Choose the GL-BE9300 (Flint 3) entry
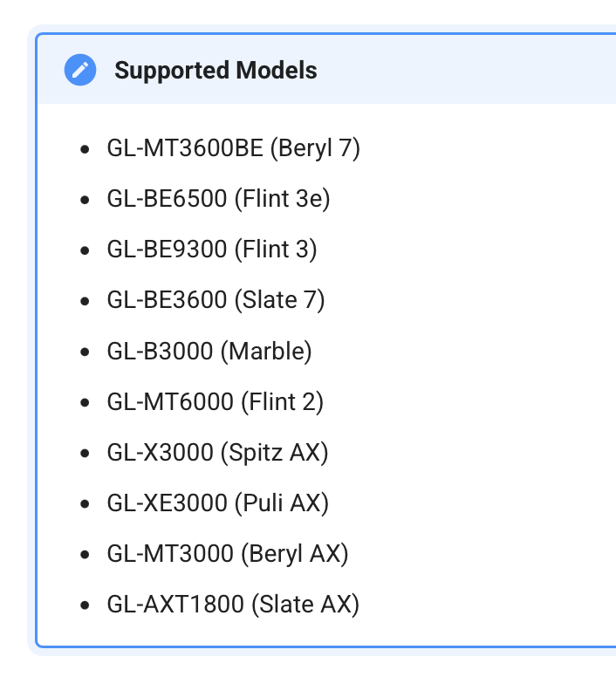The width and height of the screenshot is (616, 677). click(x=212, y=250)
